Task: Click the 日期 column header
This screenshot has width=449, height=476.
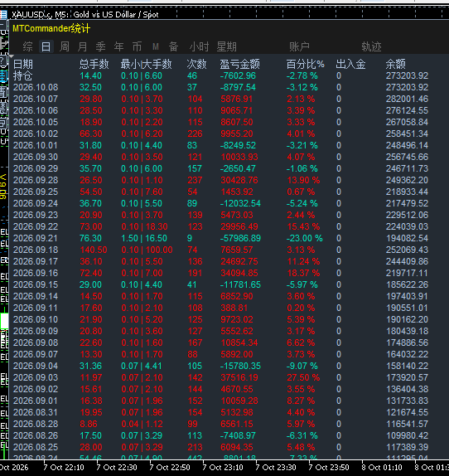Action: point(23,64)
